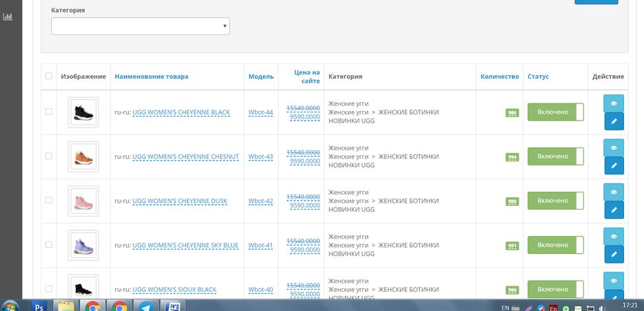This screenshot has height=311, width=644.
Task: Toggle the Включено status switch for Wbot-40
Action: click(x=556, y=290)
